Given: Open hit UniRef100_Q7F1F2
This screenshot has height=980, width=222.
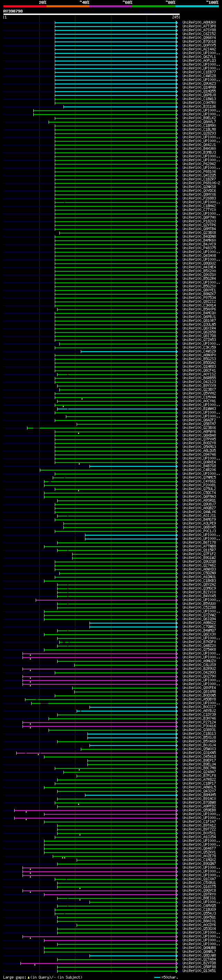Looking at the screenshot, I should point(199,554).
